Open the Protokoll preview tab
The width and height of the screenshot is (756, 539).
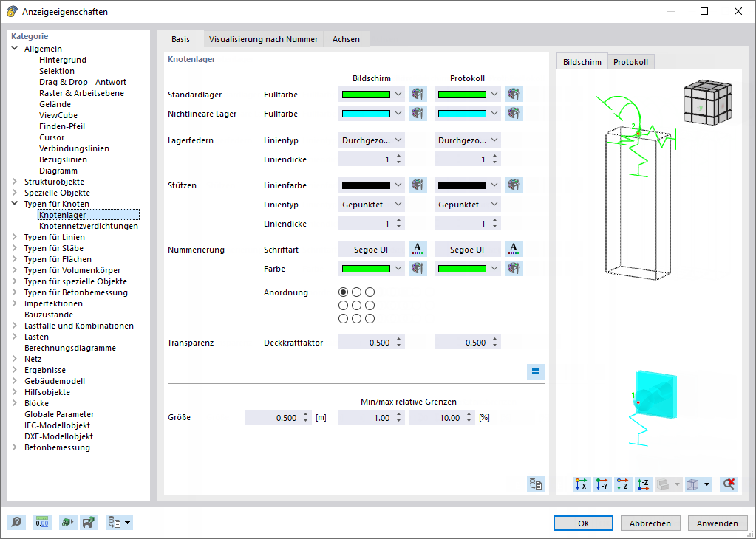(x=630, y=62)
